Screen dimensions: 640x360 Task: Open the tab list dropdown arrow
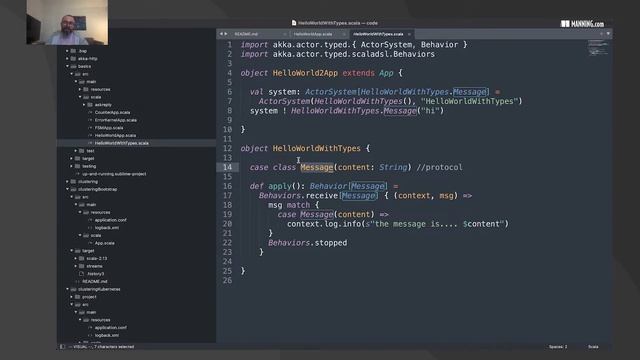pyautogui.click(x=608, y=34)
